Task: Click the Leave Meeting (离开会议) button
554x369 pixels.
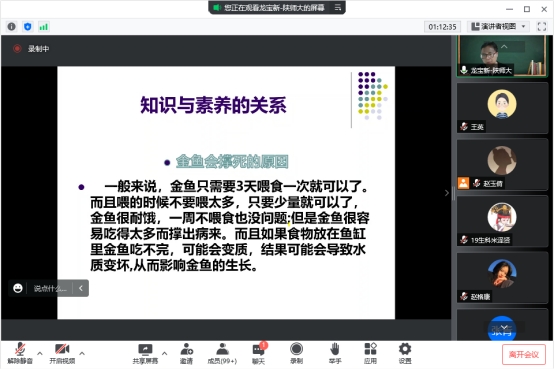Action: pyautogui.click(x=524, y=354)
